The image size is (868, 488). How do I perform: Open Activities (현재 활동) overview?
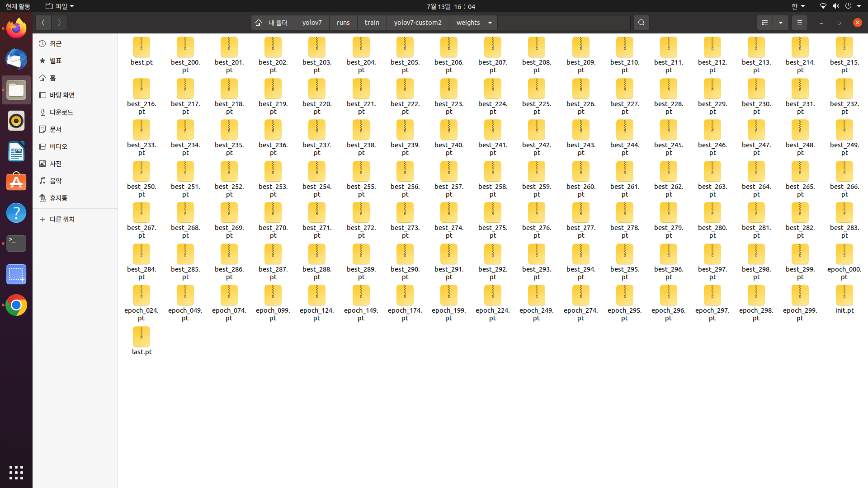[x=18, y=6]
